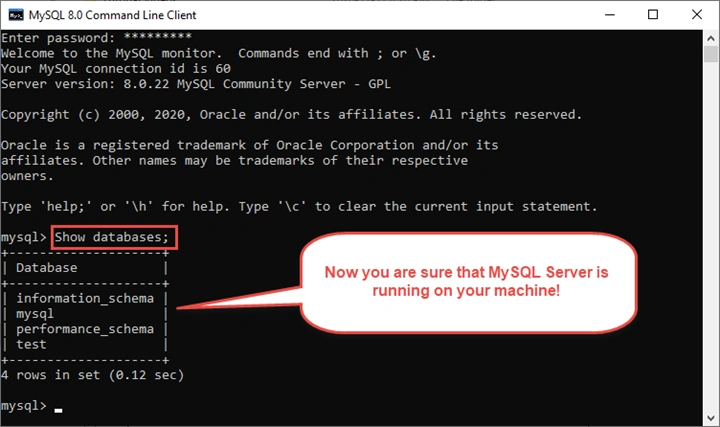Image resolution: width=720 pixels, height=427 pixels.
Task: Maximize the MySQL Command Line Client window
Action: point(652,15)
